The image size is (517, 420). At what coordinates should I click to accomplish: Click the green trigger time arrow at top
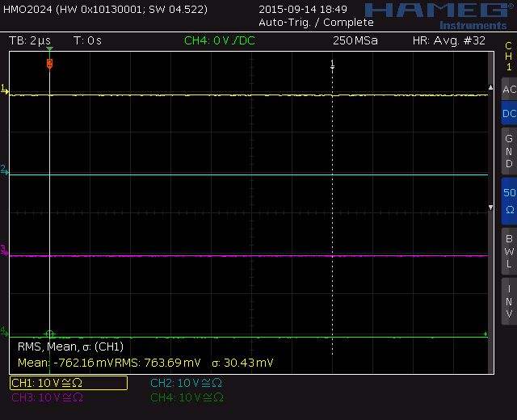point(49,50)
